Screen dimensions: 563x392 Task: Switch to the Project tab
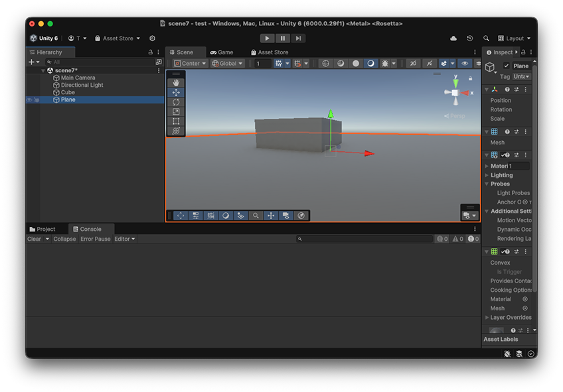click(42, 229)
